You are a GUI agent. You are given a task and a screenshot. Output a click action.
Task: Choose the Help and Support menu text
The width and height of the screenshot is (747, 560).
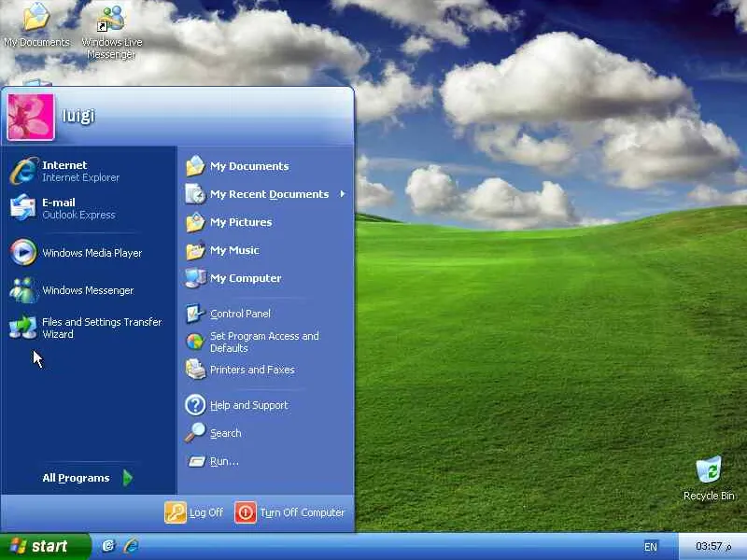click(x=249, y=405)
